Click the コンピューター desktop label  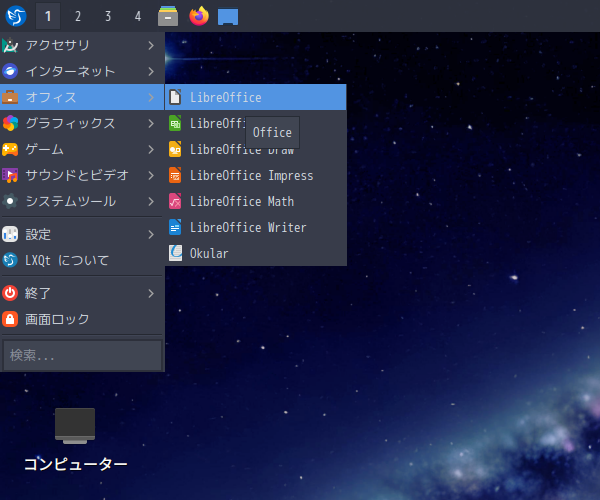tap(76, 464)
